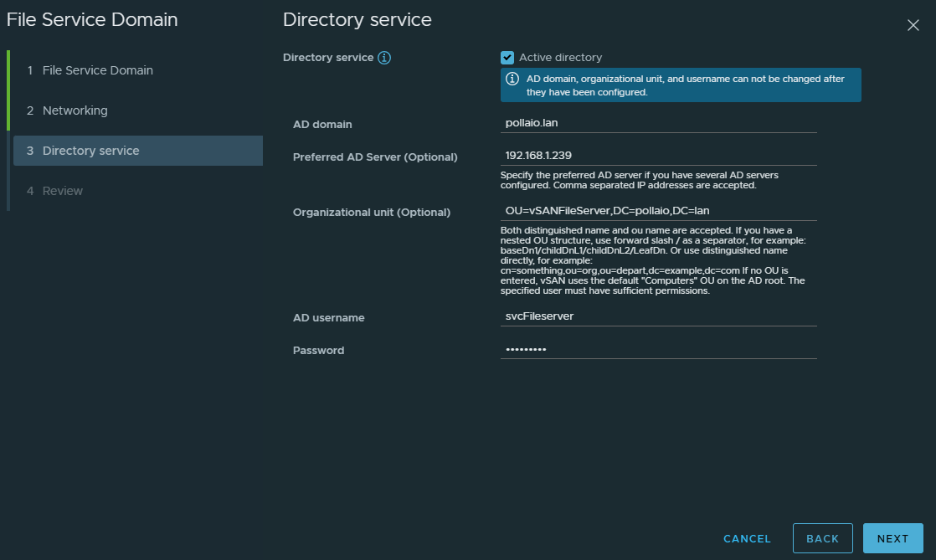
Task: Click the Back button
Action: 823,538
